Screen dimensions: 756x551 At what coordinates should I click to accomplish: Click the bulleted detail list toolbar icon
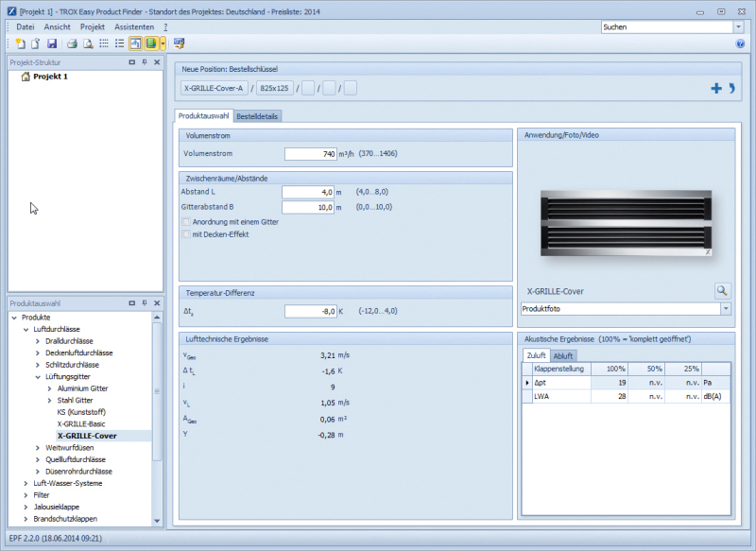pos(119,43)
